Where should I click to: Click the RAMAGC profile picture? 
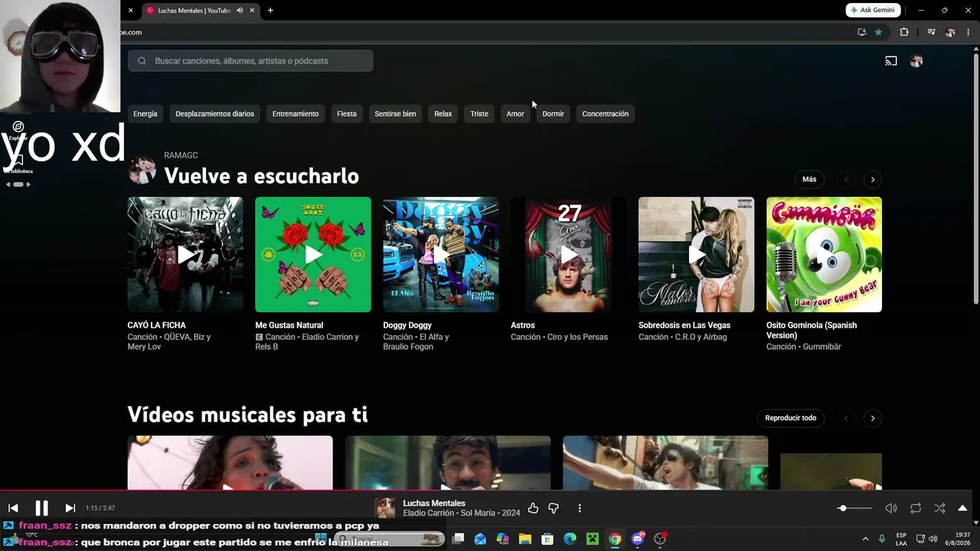pyautogui.click(x=142, y=170)
